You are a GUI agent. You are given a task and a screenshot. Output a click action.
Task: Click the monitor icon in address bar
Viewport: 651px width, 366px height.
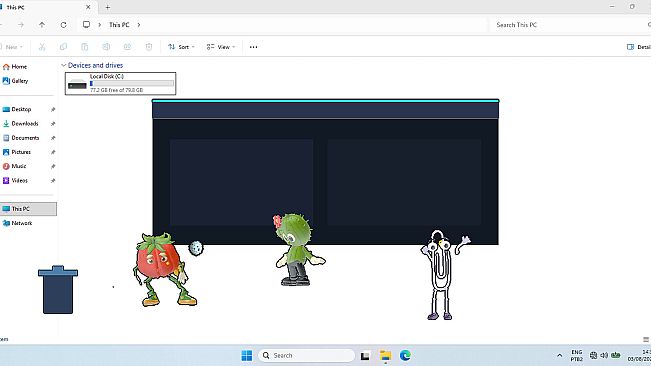(x=86, y=24)
